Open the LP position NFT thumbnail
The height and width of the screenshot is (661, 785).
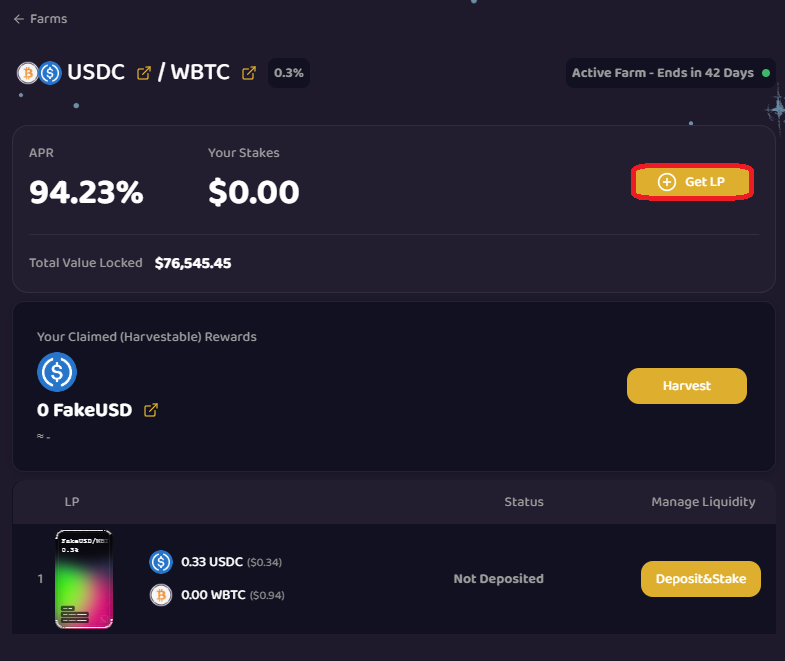pos(83,579)
